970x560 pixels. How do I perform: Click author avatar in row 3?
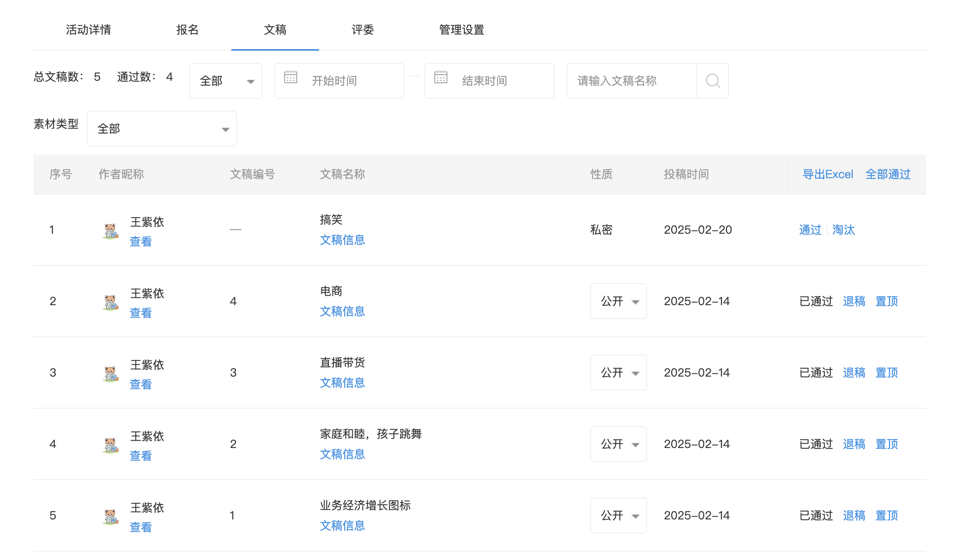tap(110, 374)
